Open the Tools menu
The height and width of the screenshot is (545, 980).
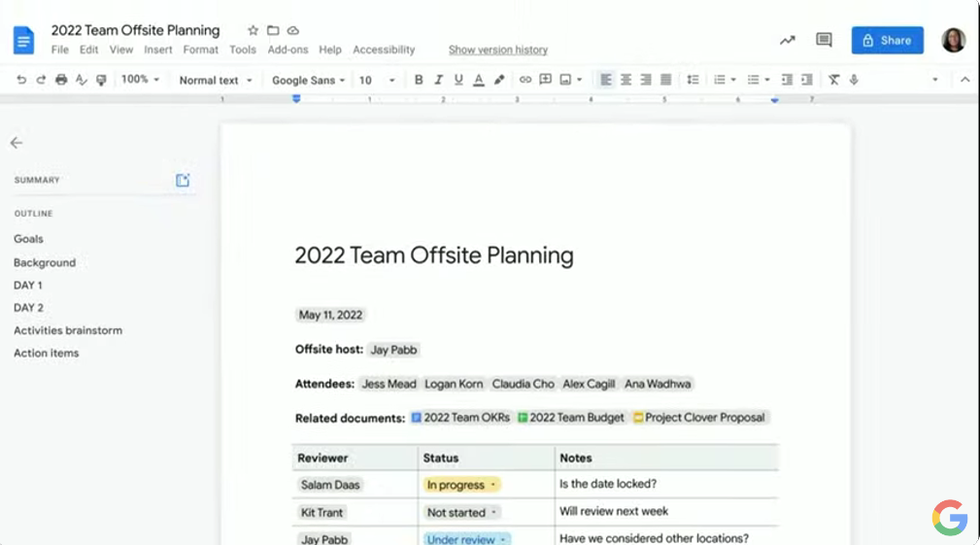coord(243,50)
